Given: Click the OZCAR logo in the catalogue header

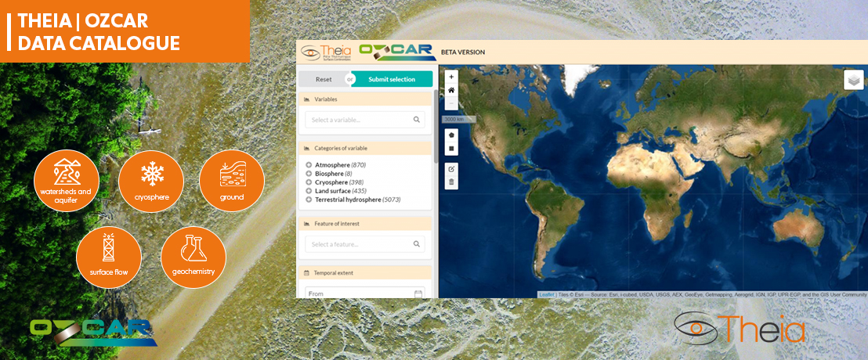Looking at the screenshot, I should pos(396,51).
